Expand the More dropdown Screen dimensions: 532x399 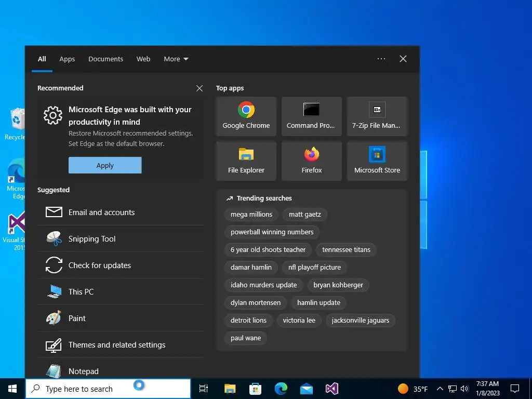176,59
